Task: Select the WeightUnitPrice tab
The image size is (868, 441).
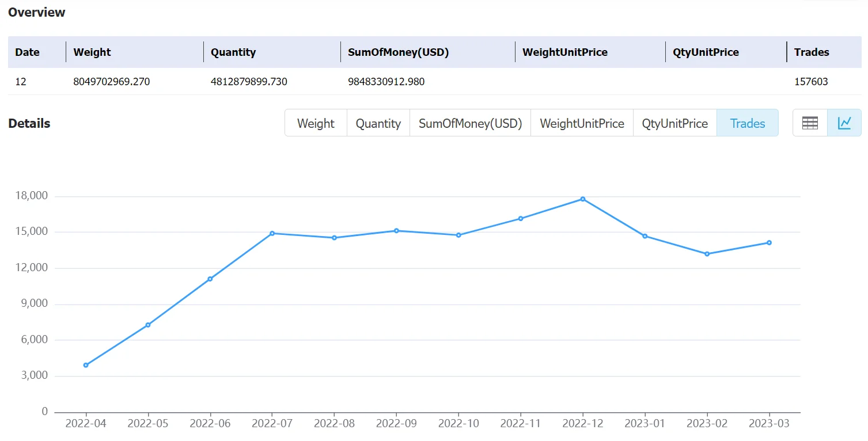Action: tap(582, 123)
